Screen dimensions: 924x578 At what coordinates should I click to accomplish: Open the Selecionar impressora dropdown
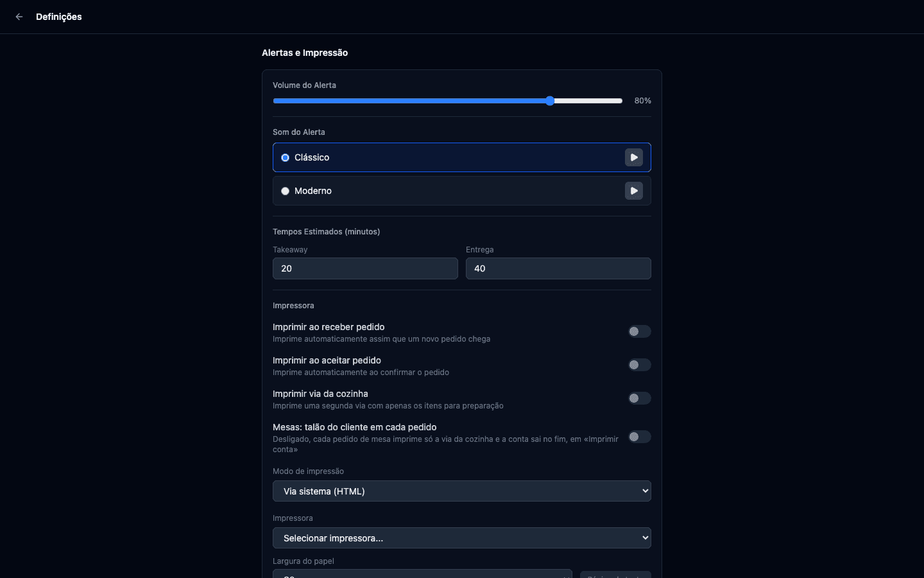click(462, 538)
